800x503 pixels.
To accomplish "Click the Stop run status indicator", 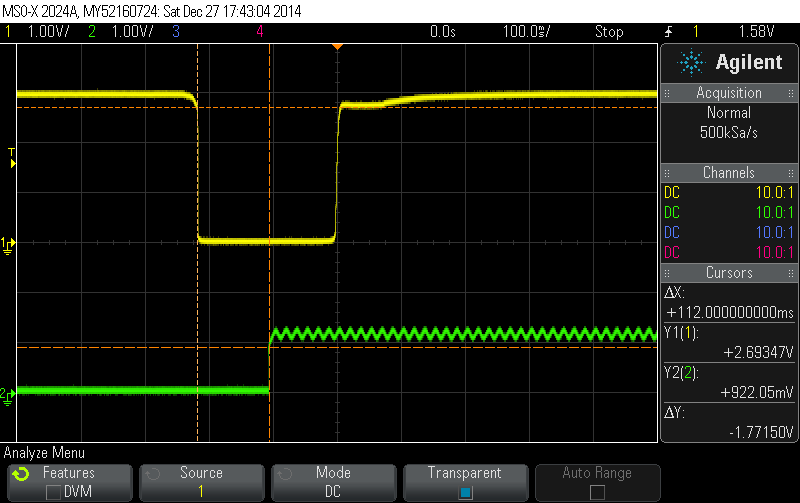I will click(x=609, y=32).
